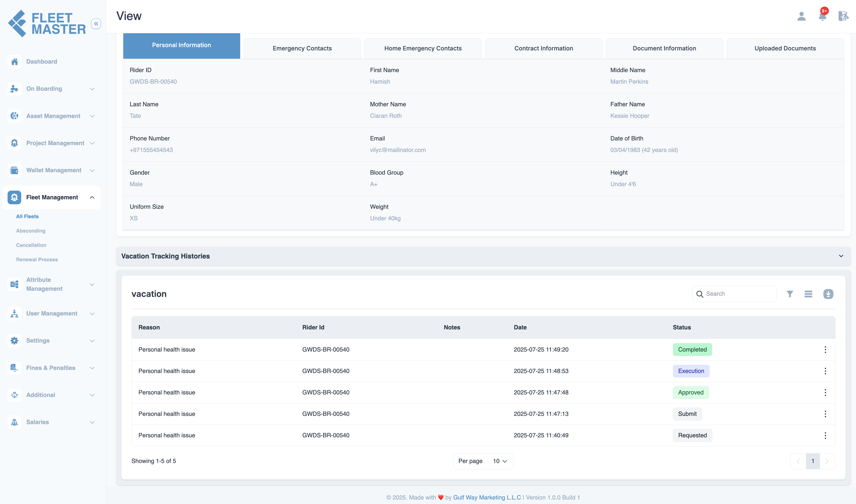
Task: Expand the Settings menu chevron
Action: pyautogui.click(x=92, y=341)
